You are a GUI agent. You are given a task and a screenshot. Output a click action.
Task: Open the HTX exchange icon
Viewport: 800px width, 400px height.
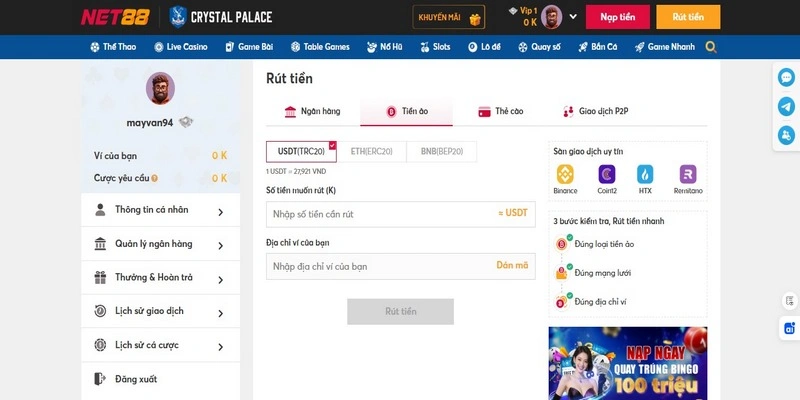click(x=645, y=174)
